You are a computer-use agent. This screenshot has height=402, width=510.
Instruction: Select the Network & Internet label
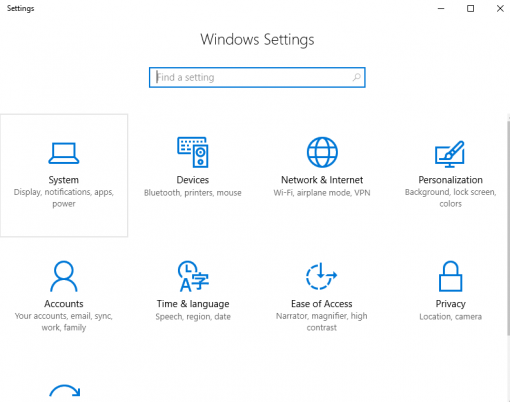(322, 180)
